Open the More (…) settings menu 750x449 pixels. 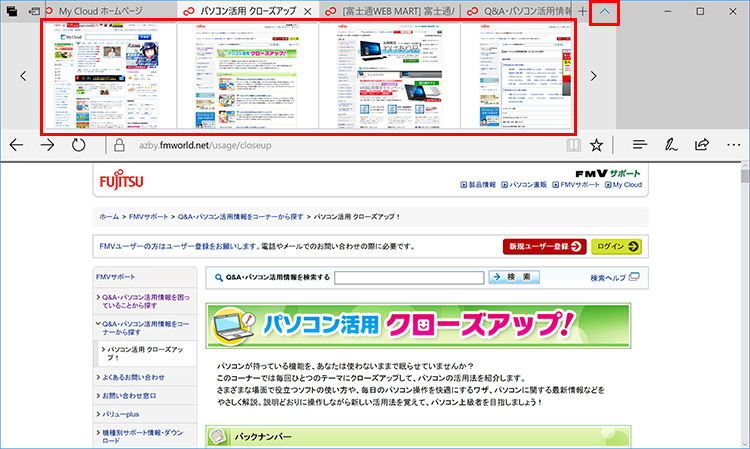[x=733, y=145]
